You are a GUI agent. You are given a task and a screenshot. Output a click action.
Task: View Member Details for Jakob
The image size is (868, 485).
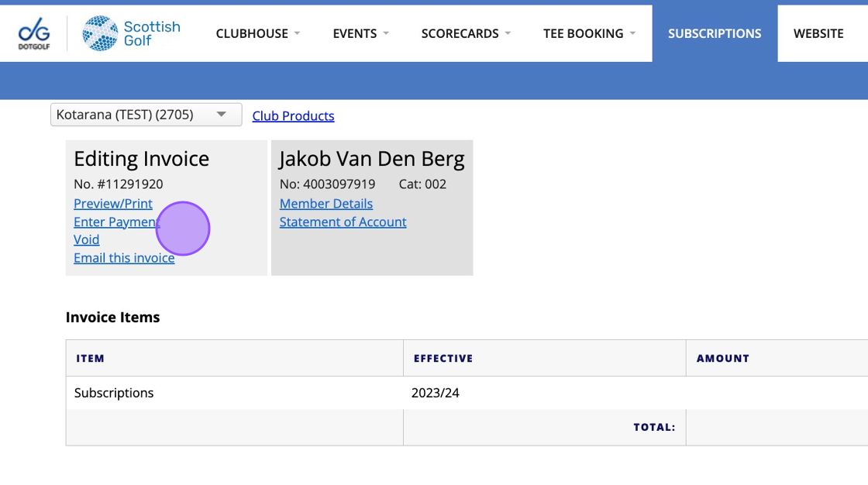pos(326,204)
